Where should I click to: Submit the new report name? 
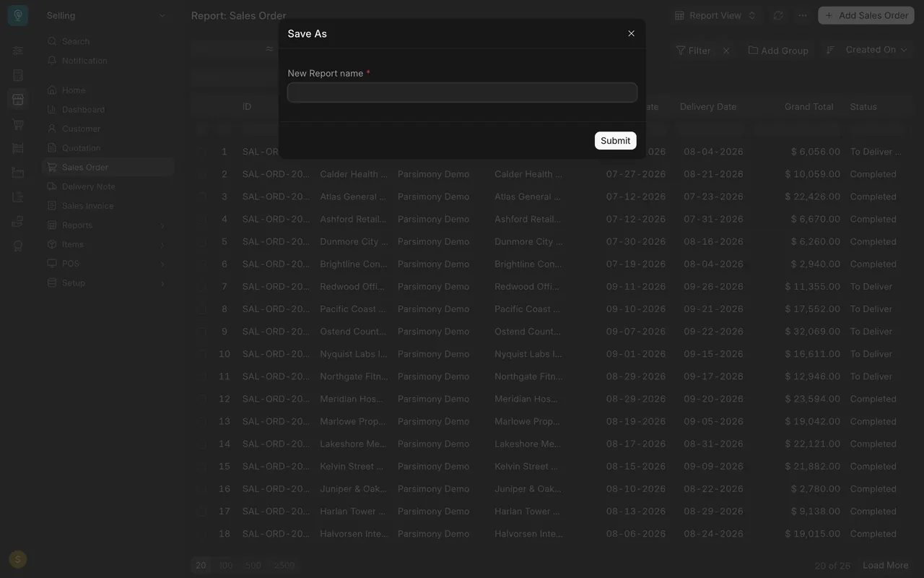(615, 141)
